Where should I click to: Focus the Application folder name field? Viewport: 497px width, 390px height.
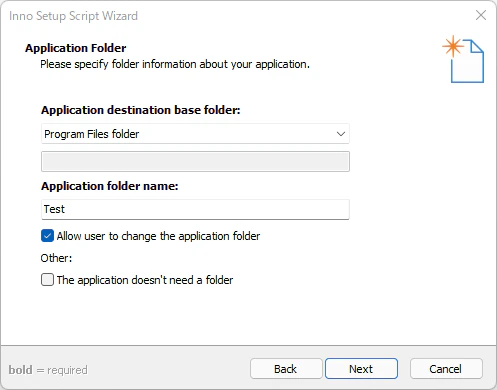pyautogui.click(x=195, y=210)
